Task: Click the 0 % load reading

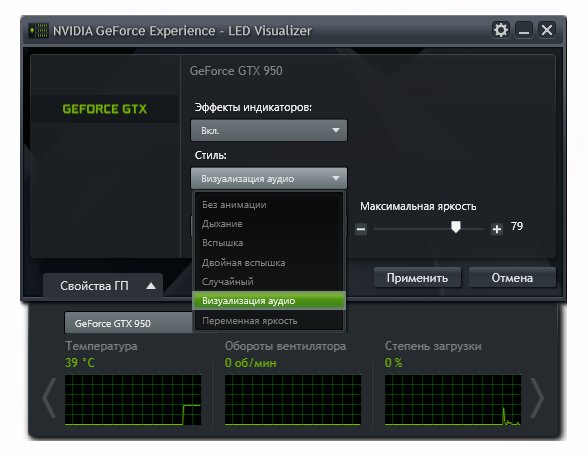Action: (393, 363)
